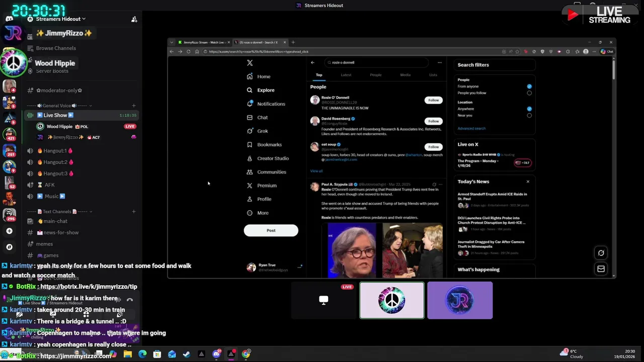
Task: Open browser Copilot Chat button
Action: click(x=607, y=51)
